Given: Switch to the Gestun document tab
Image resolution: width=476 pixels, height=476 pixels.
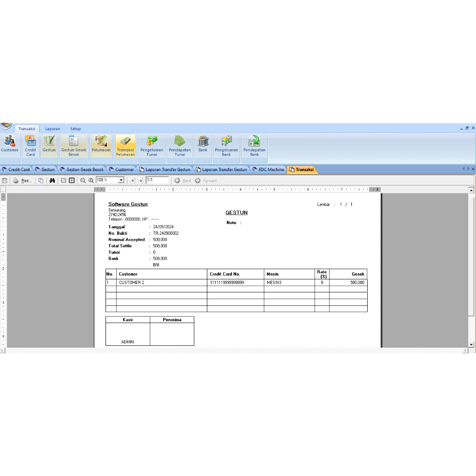Looking at the screenshot, I should tap(45, 169).
